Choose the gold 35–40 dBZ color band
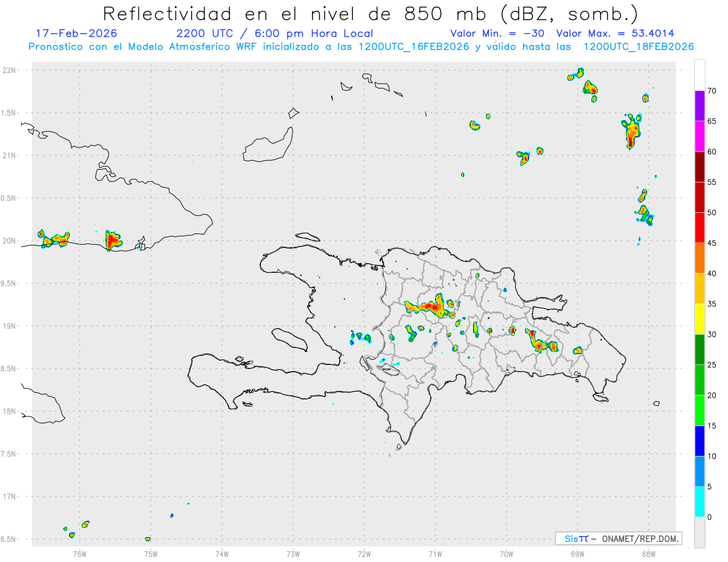The image size is (728, 562). click(x=699, y=289)
